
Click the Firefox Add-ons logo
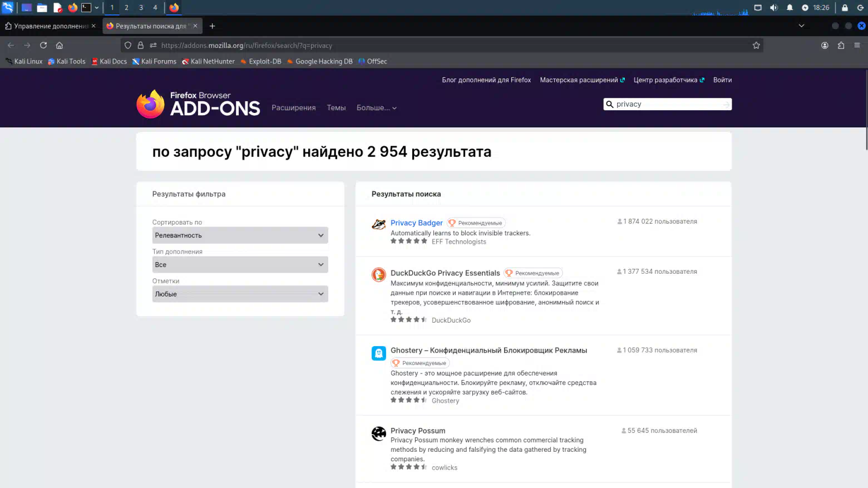[198, 104]
